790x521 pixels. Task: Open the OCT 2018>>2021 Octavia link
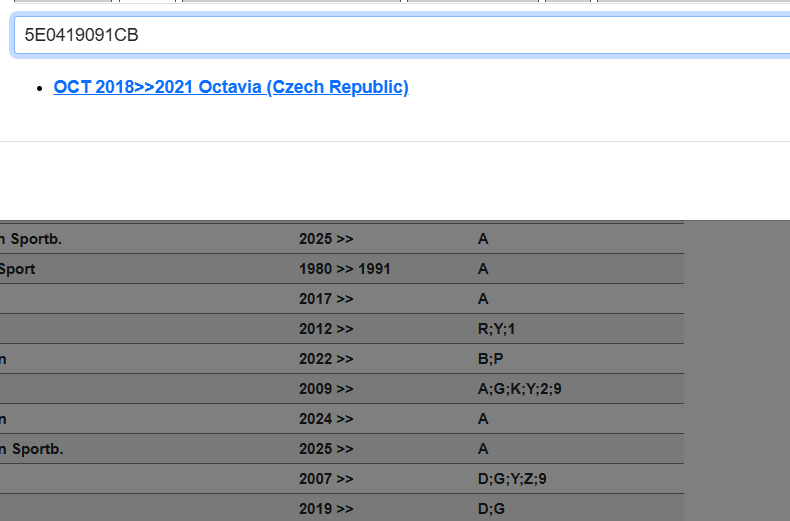pos(231,87)
